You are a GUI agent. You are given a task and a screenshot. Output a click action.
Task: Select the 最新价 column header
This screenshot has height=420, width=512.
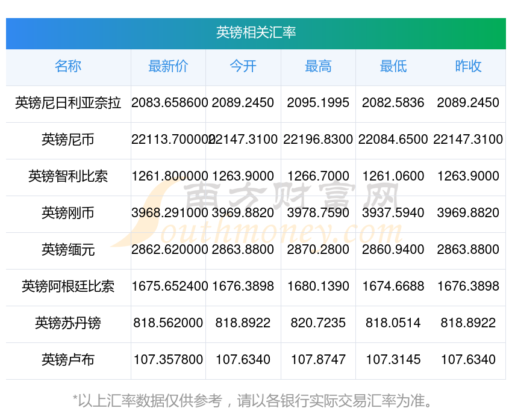(x=168, y=66)
